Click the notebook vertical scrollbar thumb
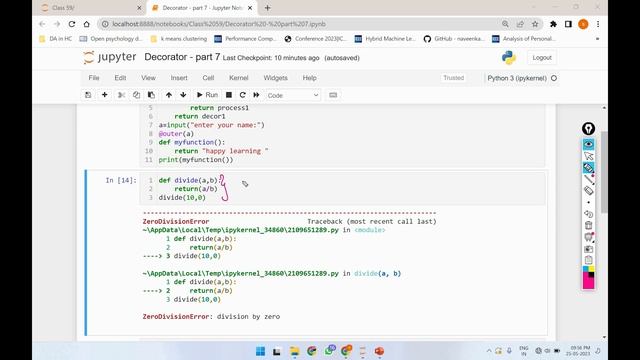 click(604, 171)
